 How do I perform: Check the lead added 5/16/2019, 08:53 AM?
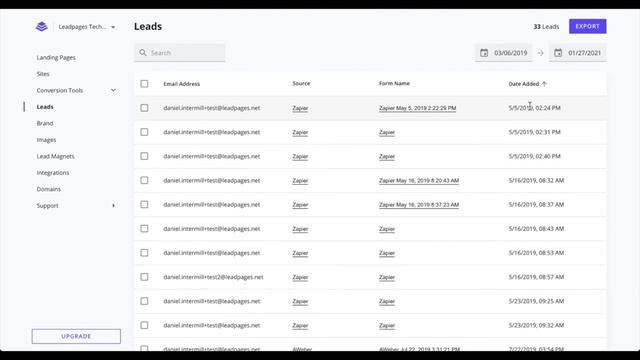[x=144, y=253]
